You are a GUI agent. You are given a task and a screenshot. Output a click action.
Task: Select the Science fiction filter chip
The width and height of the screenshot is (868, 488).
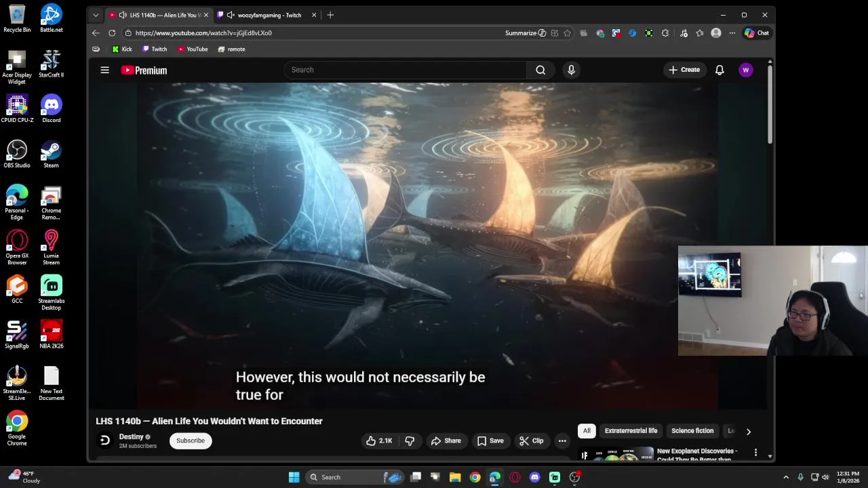point(692,430)
